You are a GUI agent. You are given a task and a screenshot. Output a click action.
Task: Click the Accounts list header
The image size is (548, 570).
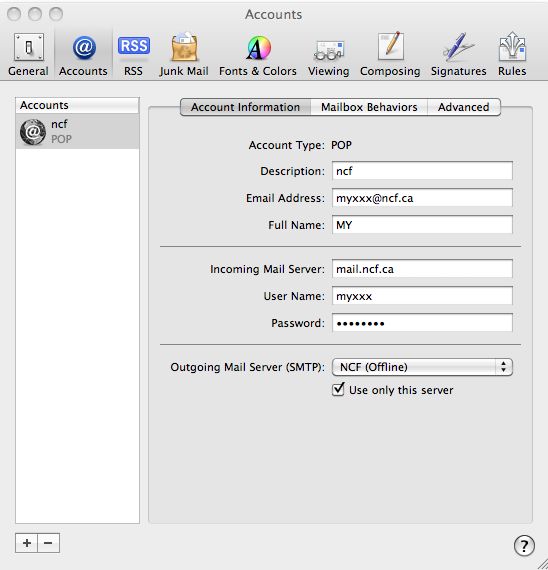point(77,105)
